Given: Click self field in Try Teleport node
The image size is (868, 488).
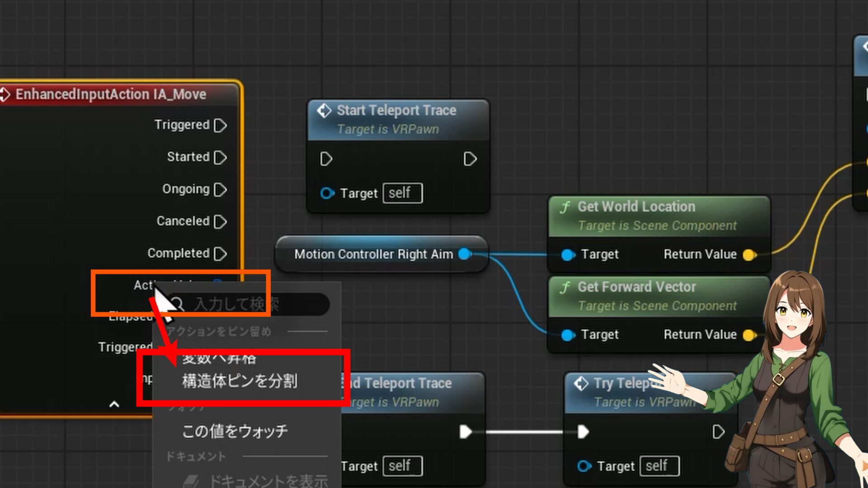Looking at the screenshot, I should 659,466.
